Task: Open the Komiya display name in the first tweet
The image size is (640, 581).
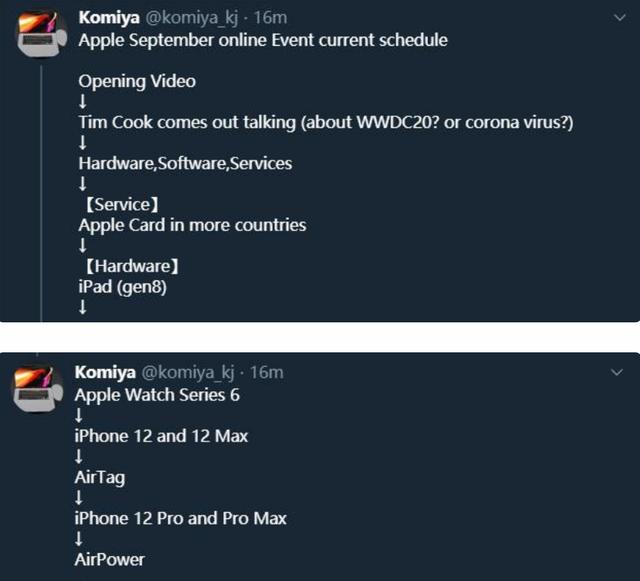Action: (x=109, y=18)
